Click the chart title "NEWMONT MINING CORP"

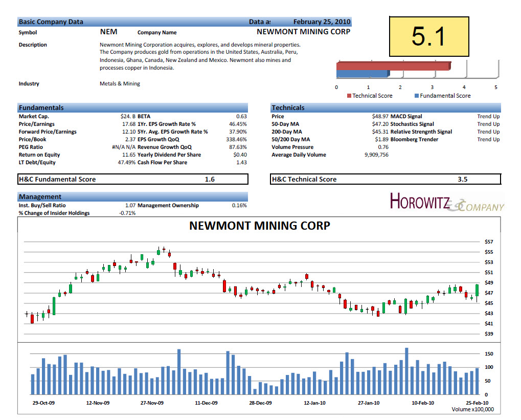pyautogui.click(x=260, y=226)
